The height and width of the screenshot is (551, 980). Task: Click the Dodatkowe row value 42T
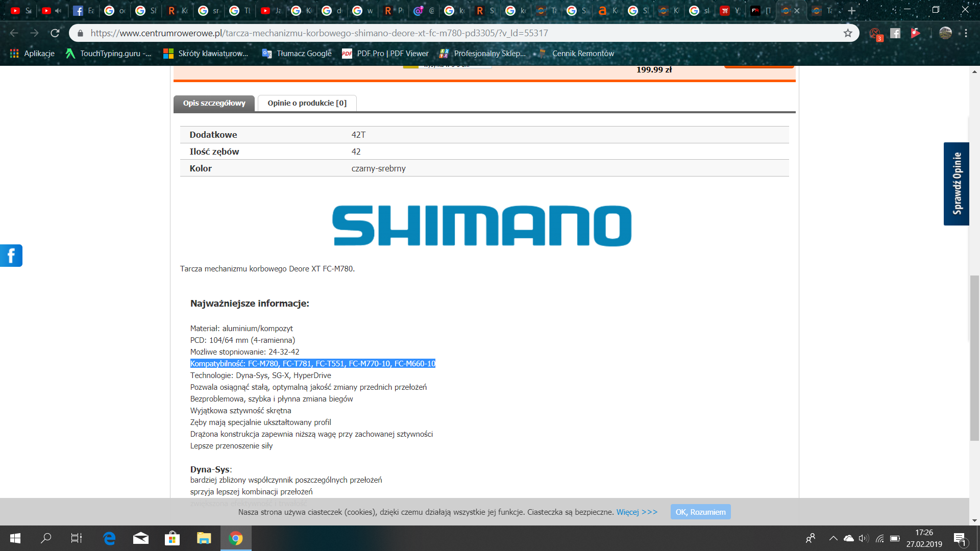[x=358, y=135]
